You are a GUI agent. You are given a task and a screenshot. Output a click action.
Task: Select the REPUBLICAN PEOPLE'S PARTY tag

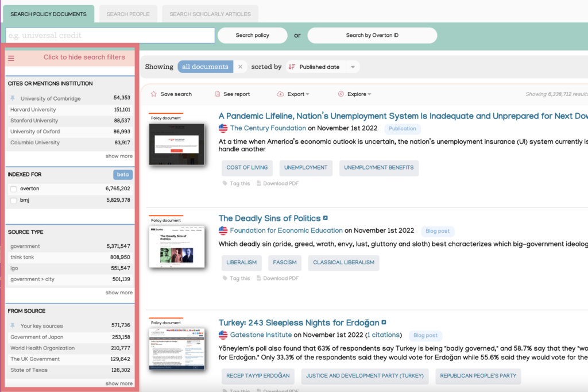[x=478, y=376]
